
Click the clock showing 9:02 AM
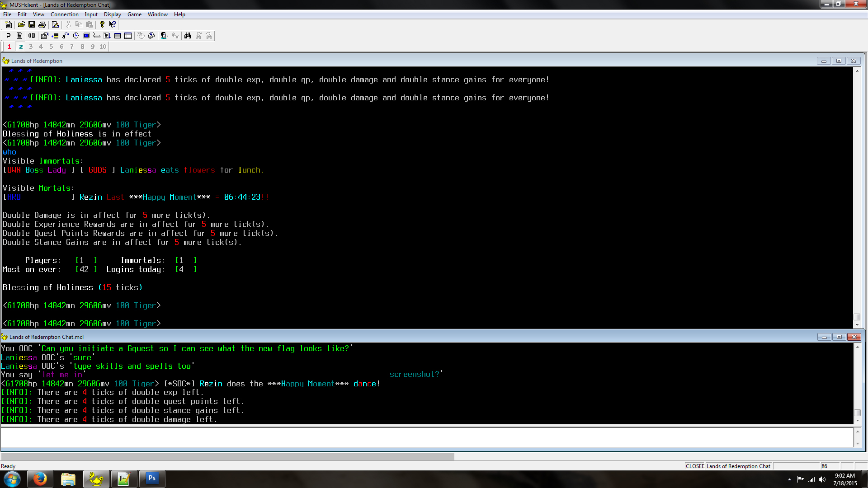click(845, 479)
